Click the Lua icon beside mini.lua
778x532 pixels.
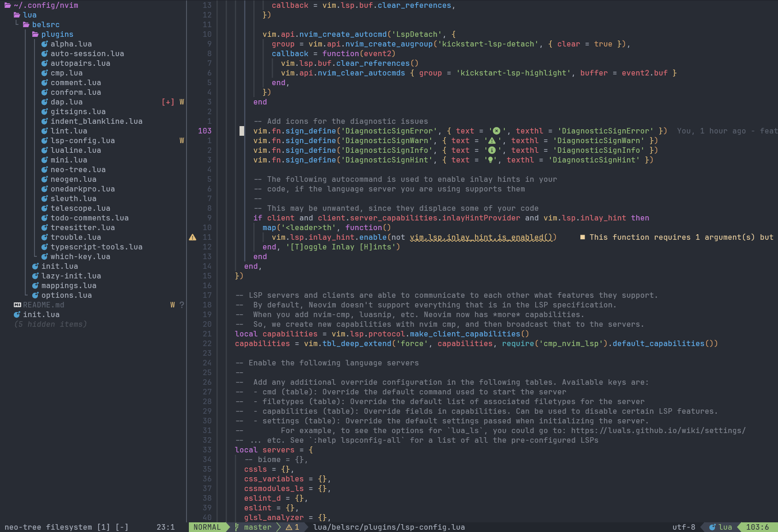45,160
